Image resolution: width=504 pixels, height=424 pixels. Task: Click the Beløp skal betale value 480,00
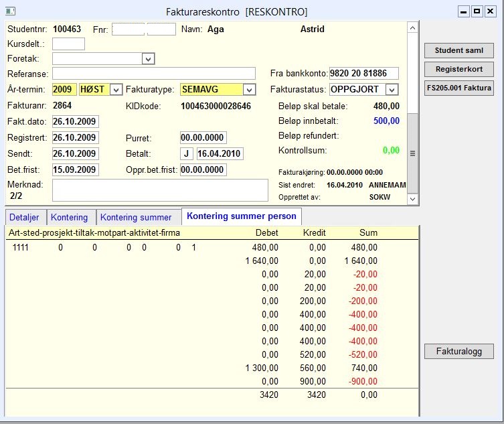386,107
